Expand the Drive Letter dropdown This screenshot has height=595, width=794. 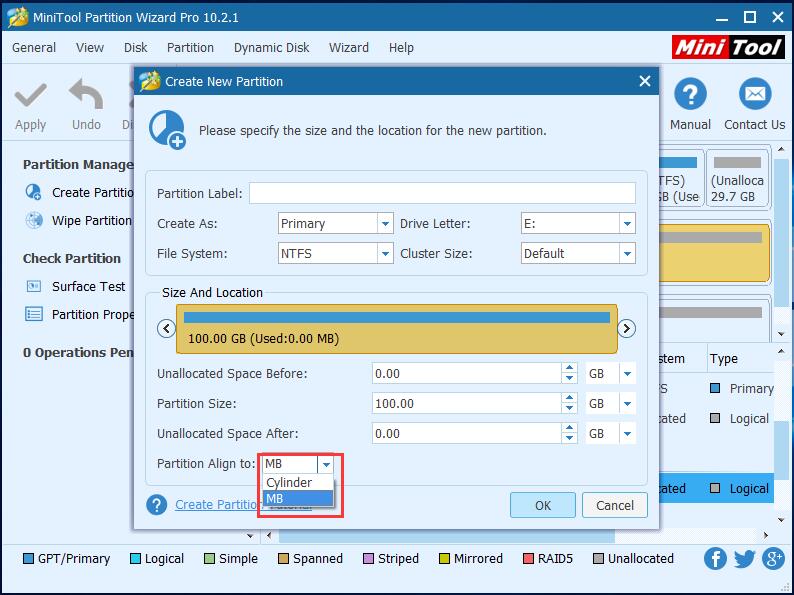pyautogui.click(x=627, y=223)
